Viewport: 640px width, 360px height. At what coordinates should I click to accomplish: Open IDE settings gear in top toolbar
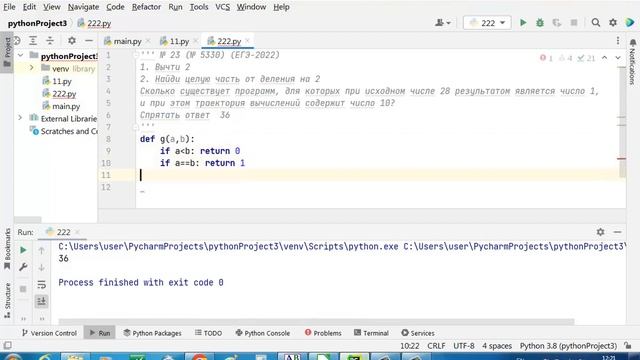[x=613, y=23]
